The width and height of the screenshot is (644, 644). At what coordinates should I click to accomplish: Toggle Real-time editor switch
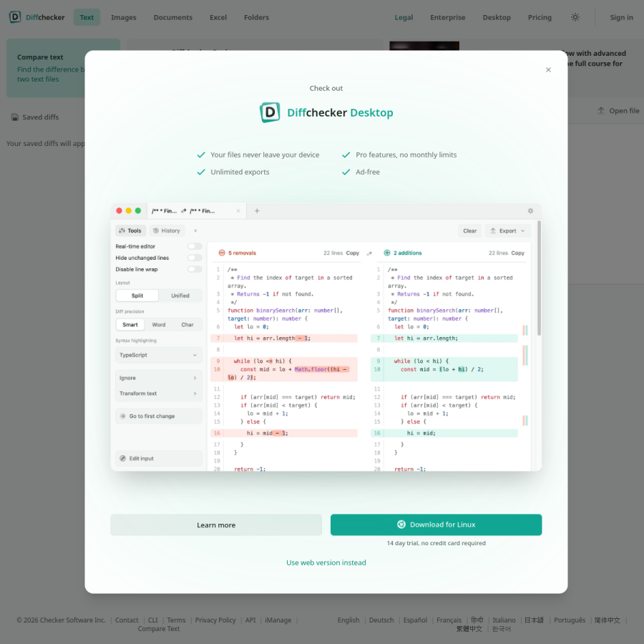tap(195, 246)
